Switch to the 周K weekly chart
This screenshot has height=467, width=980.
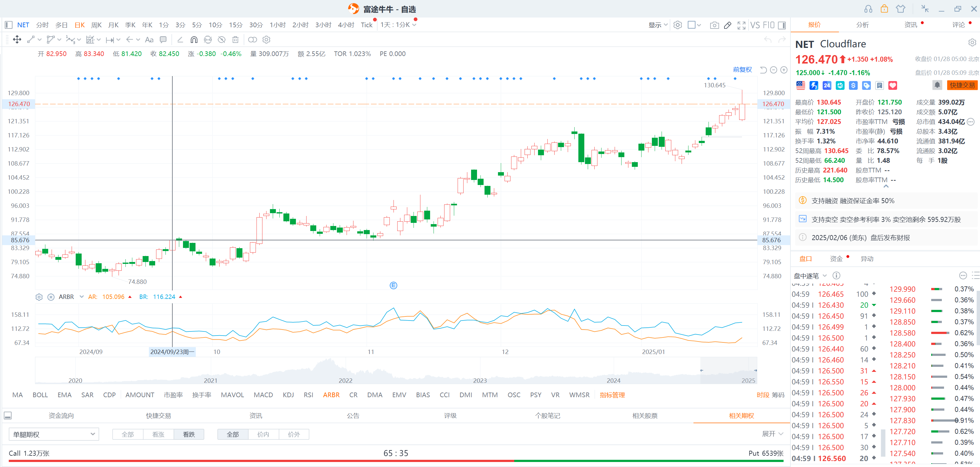96,25
